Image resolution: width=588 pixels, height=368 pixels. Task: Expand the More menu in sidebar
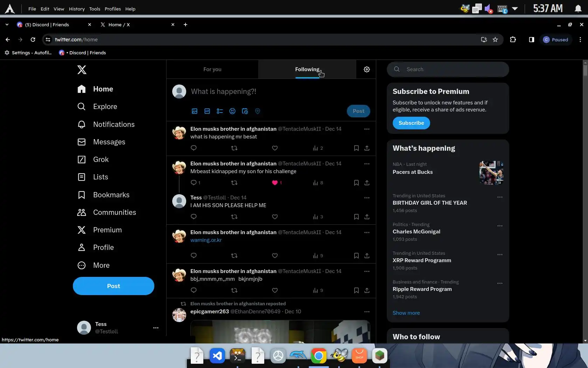coord(93,265)
